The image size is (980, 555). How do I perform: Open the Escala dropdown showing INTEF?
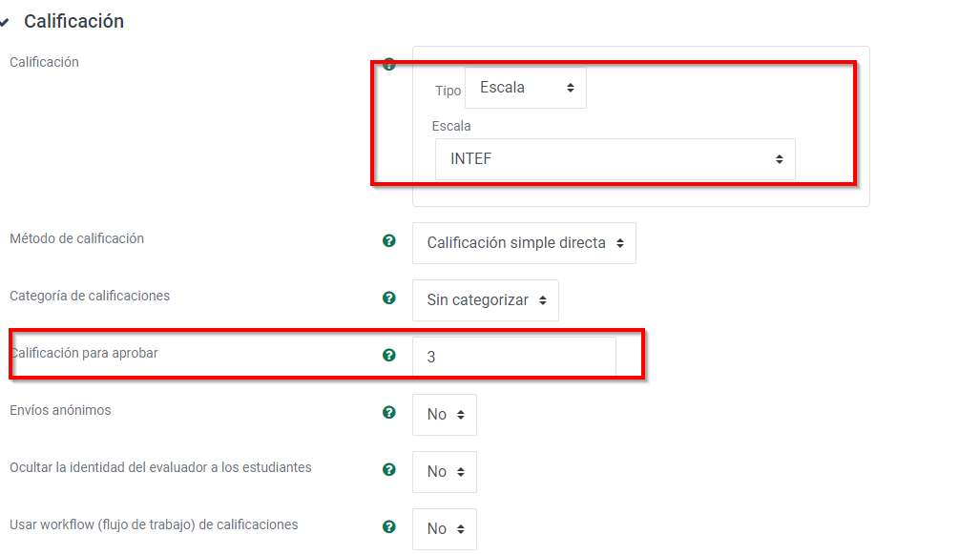(615, 159)
